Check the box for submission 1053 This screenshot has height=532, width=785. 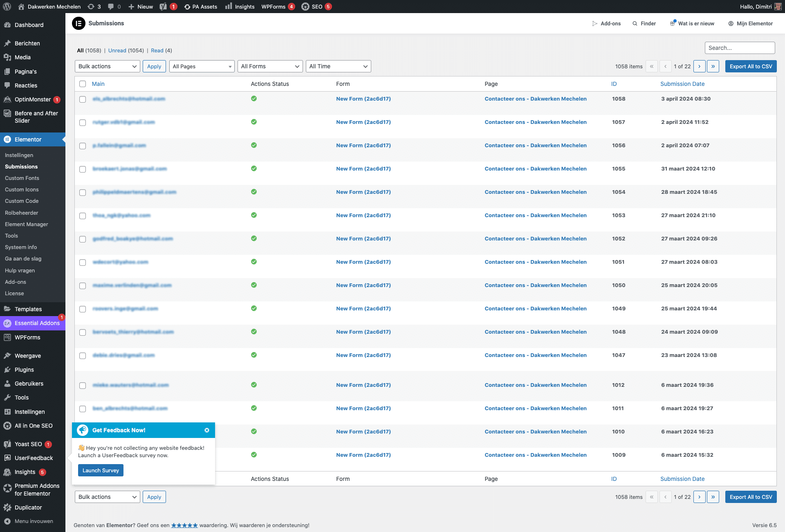click(x=83, y=216)
